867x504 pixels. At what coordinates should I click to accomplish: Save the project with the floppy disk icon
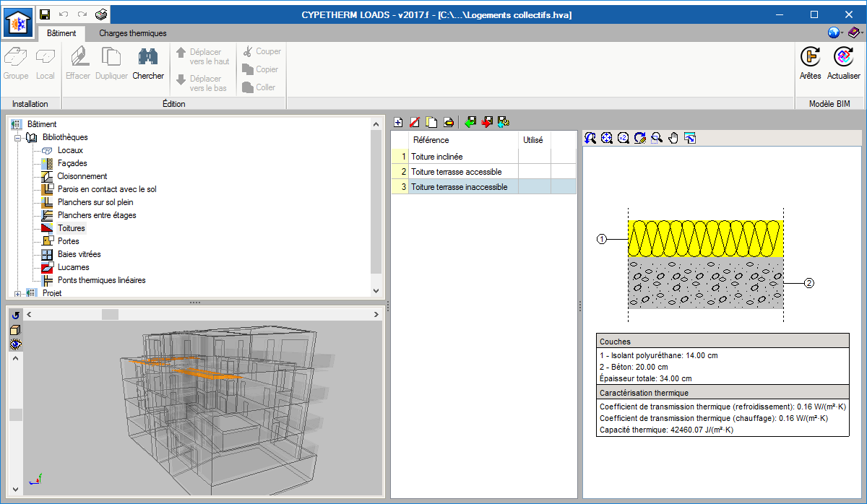[x=45, y=14]
